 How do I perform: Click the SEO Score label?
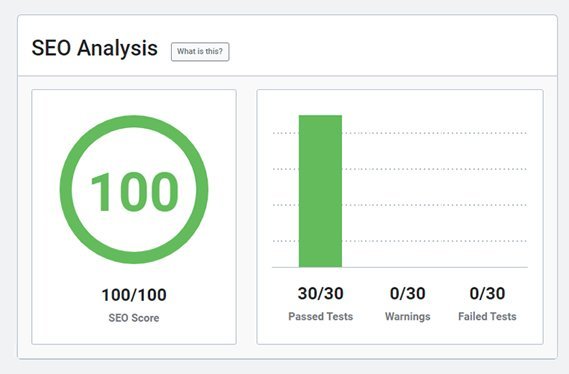[134, 318]
